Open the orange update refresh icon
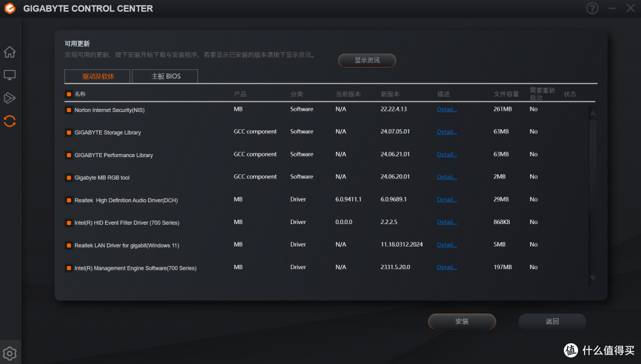This screenshot has width=641, height=364. (x=10, y=122)
